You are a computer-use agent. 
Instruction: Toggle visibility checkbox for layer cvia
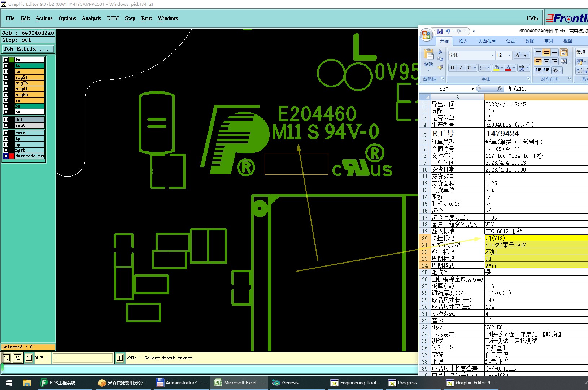tap(6, 133)
